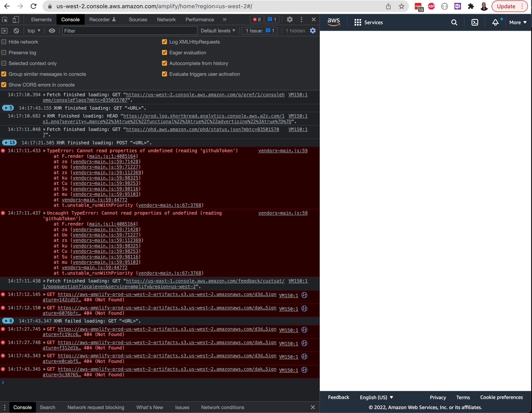Switch to the Network tab
The image size is (532, 413).
tap(166, 19)
